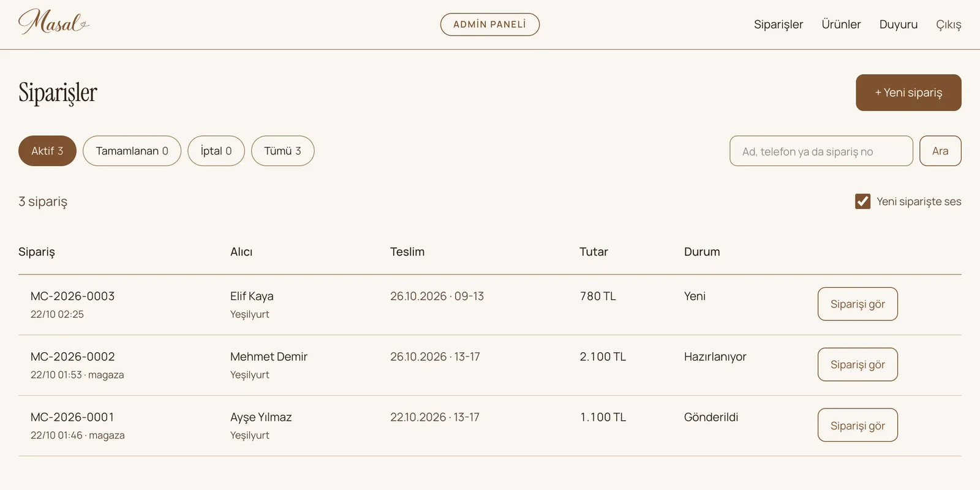Click Siparişi gör for Ayşe Yılmaz
The image size is (980, 490).
coord(858,425)
